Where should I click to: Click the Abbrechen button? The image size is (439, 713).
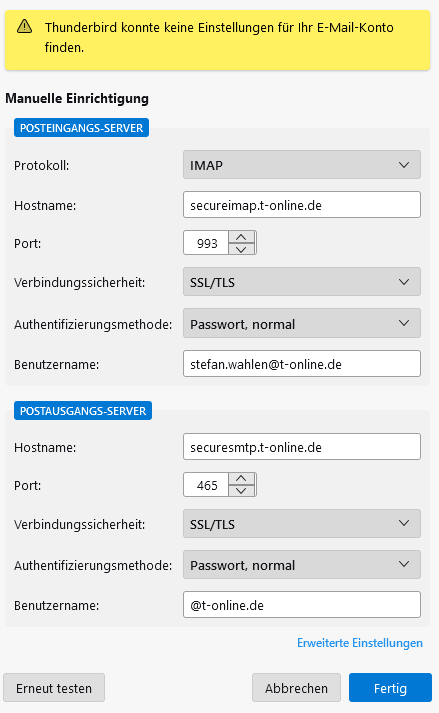click(x=296, y=688)
